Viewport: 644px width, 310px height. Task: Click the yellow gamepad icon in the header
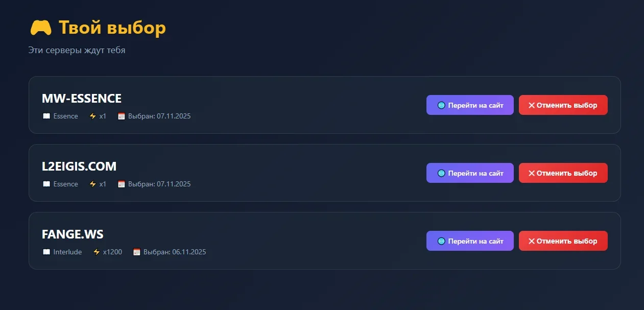point(41,28)
